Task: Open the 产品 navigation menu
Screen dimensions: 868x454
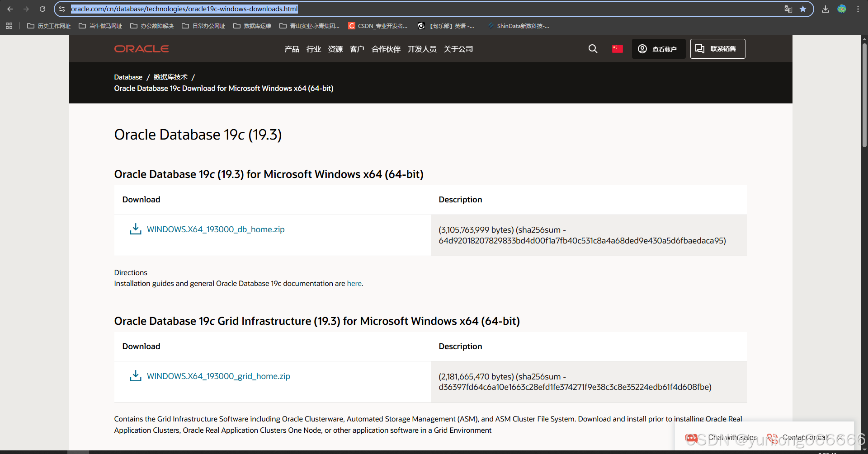Action: pos(292,49)
